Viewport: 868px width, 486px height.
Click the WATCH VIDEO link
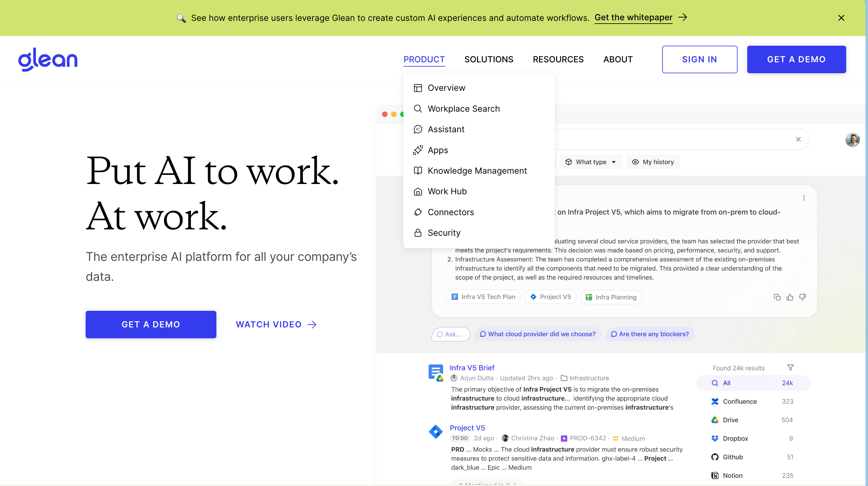click(x=276, y=324)
